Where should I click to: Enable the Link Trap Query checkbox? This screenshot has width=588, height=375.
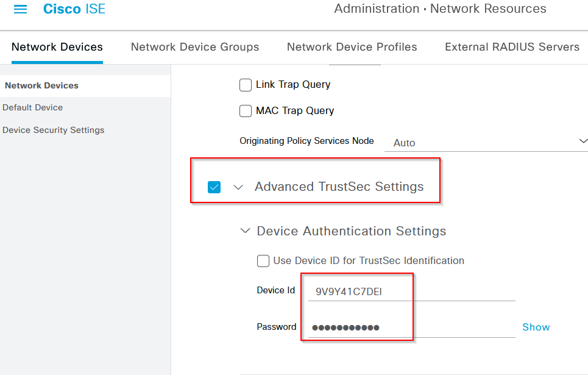(245, 85)
